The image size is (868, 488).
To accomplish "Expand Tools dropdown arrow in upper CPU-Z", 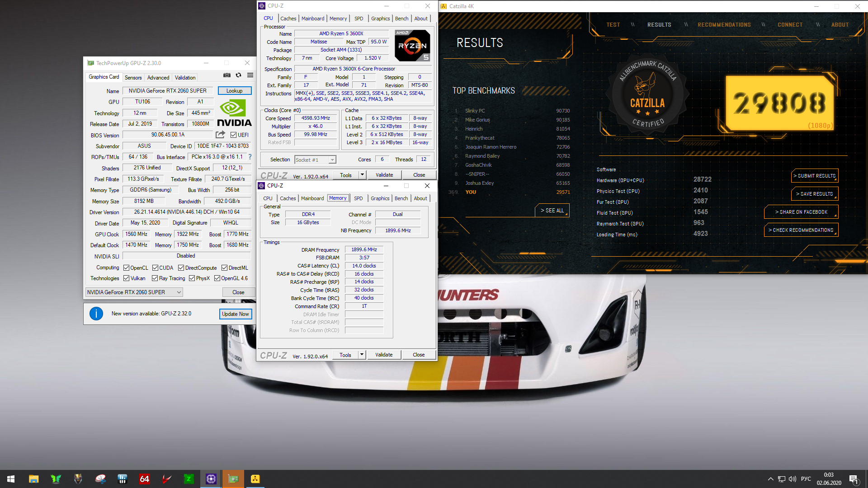I will tap(362, 175).
